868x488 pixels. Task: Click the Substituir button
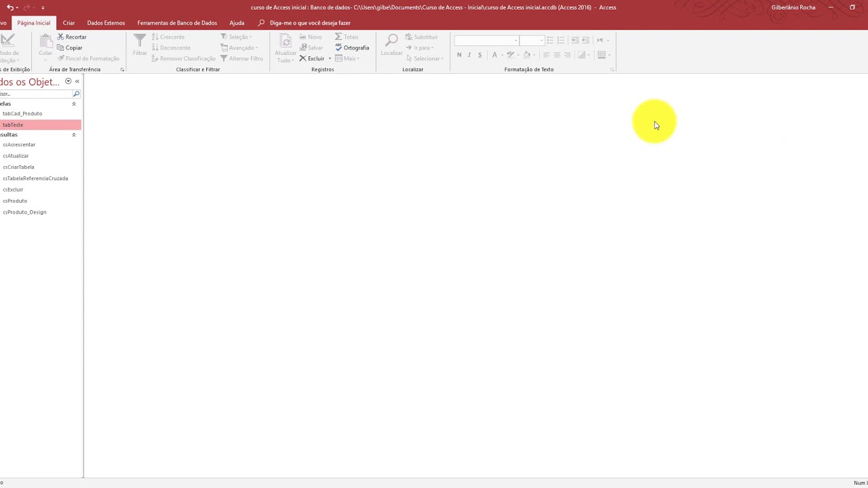pos(422,37)
